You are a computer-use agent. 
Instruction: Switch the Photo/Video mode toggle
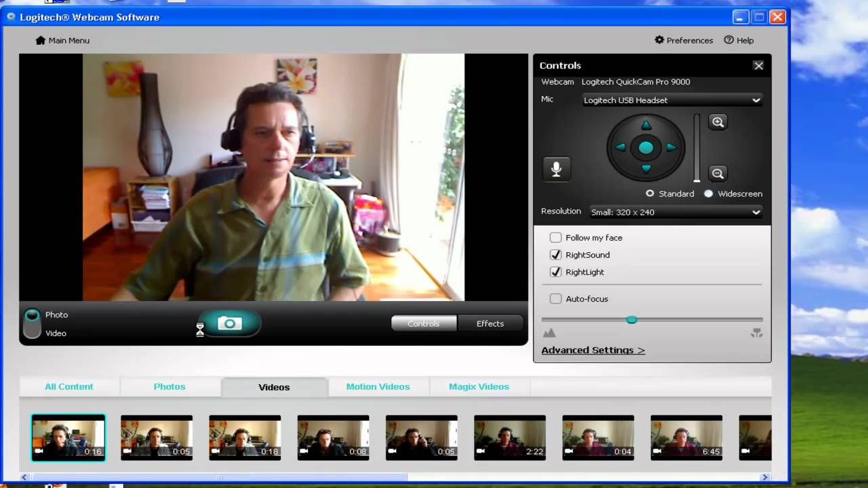point(32,323)
